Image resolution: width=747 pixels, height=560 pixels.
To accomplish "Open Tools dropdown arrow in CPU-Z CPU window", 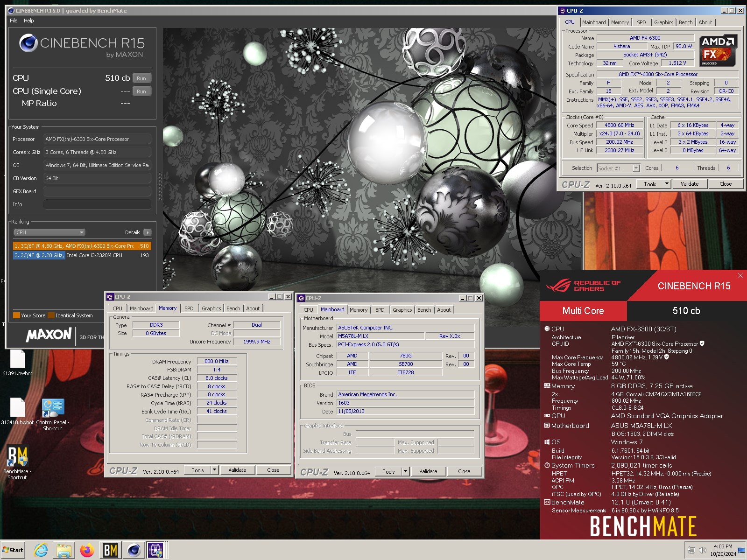I will pyautogui.click(x=667, y=184).
